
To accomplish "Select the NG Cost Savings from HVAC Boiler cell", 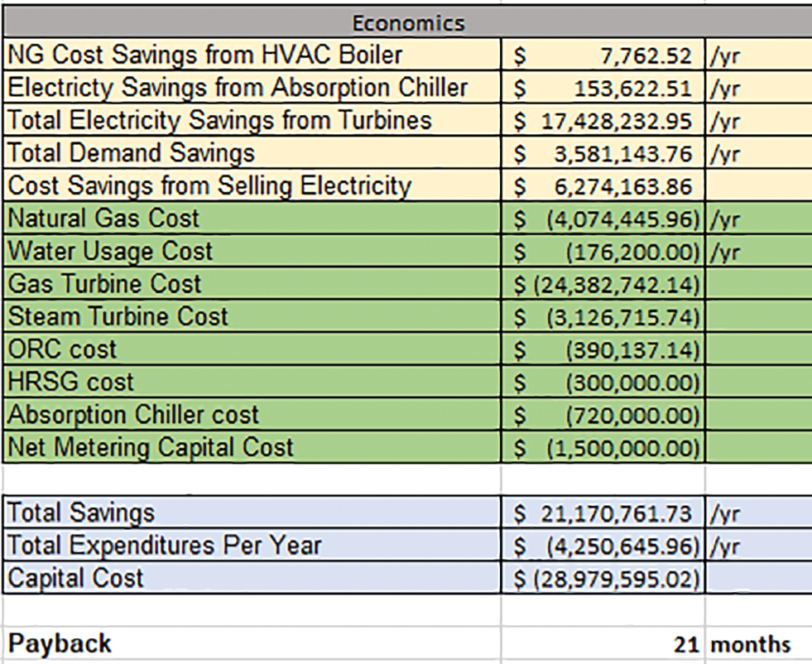I will point(204,55).
